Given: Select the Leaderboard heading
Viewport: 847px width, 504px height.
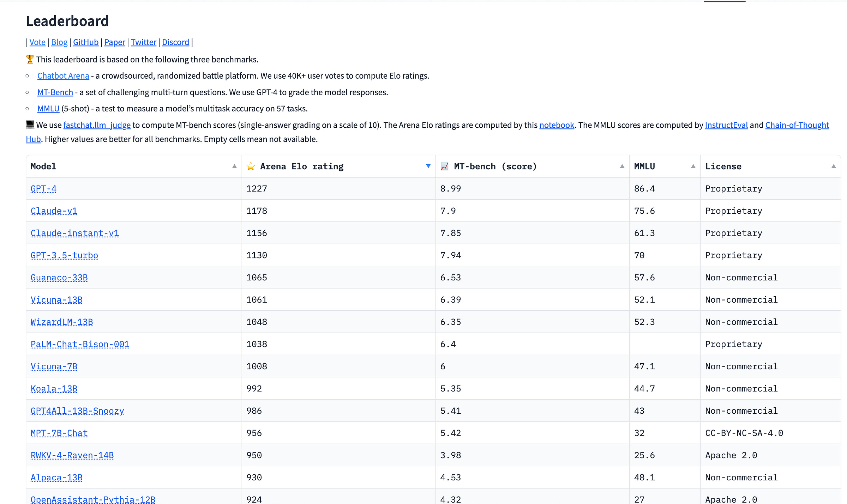Looking at the screenshot, I should tap(67, 21).
